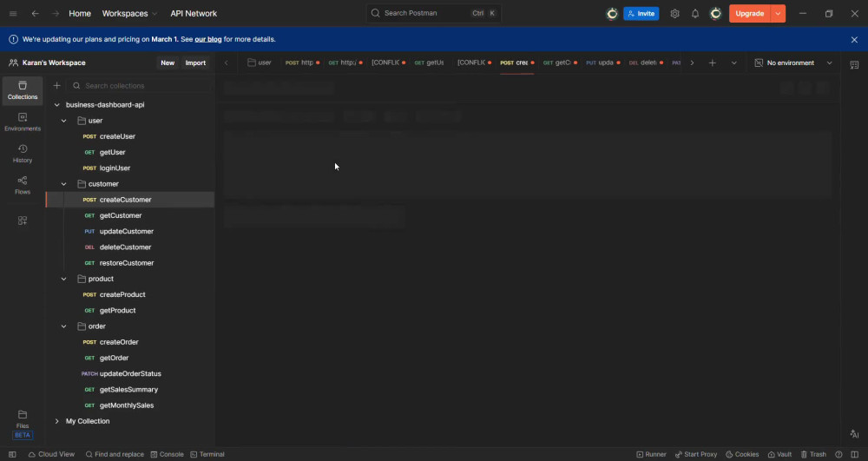Open the Postbot AI icon

point(854,434)
